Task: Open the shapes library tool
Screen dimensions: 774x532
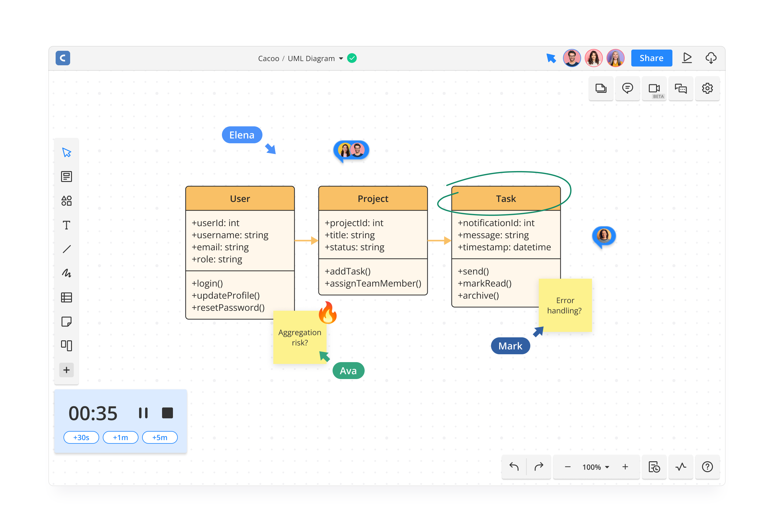Action: 66,201
